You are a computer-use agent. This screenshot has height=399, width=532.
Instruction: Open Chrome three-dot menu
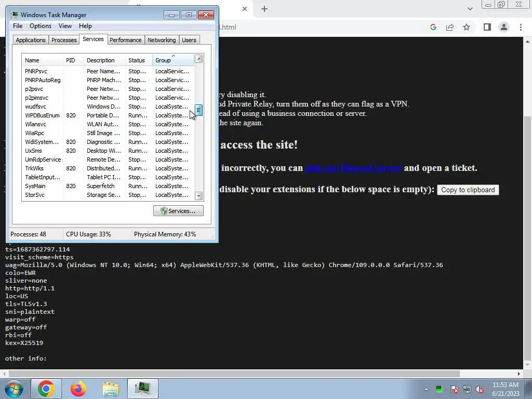tap(521, 27)
